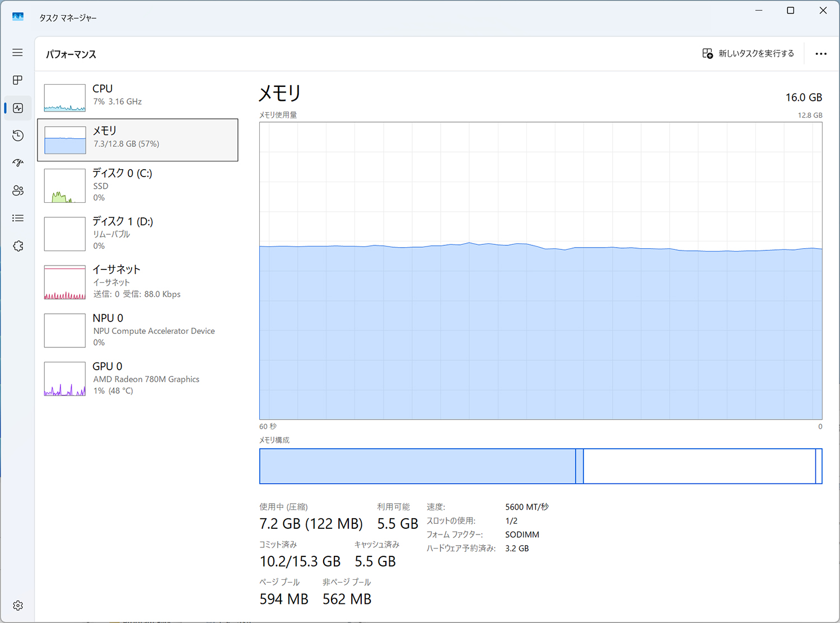The width and height of the screenshot is (840, 623).
Task: Click the メモリ構成 composition bar
Action: 540,466
